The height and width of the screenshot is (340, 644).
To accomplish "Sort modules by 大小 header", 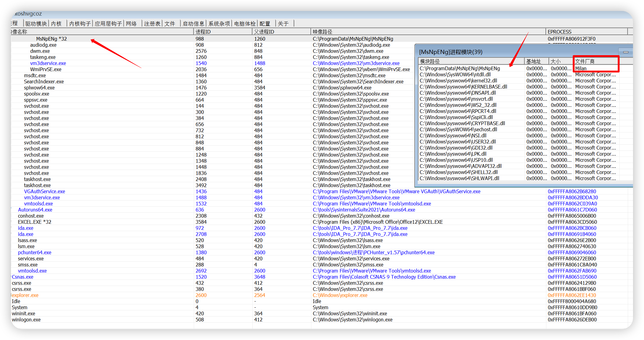I will point(561,61).
